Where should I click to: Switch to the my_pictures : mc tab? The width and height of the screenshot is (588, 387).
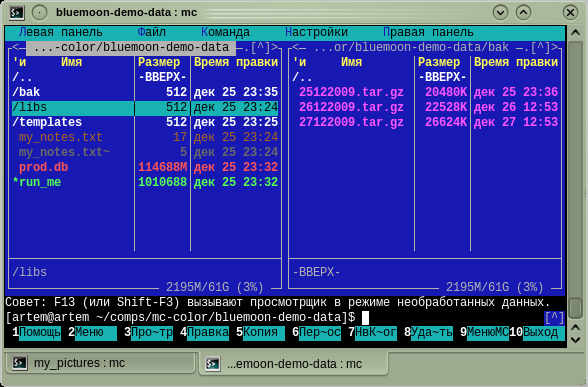pyautogui.click(x=100, y=363)
